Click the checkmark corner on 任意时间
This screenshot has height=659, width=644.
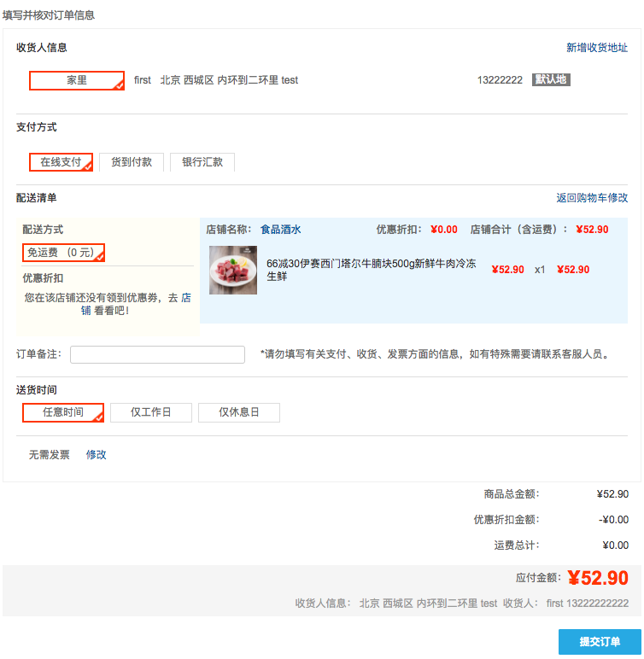(x=99, y=417)
